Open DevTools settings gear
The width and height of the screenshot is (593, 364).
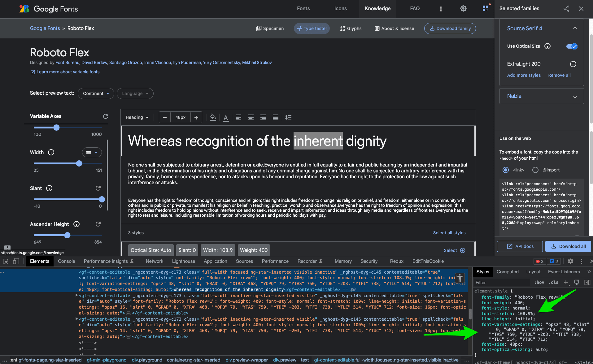tap(570, 261)
